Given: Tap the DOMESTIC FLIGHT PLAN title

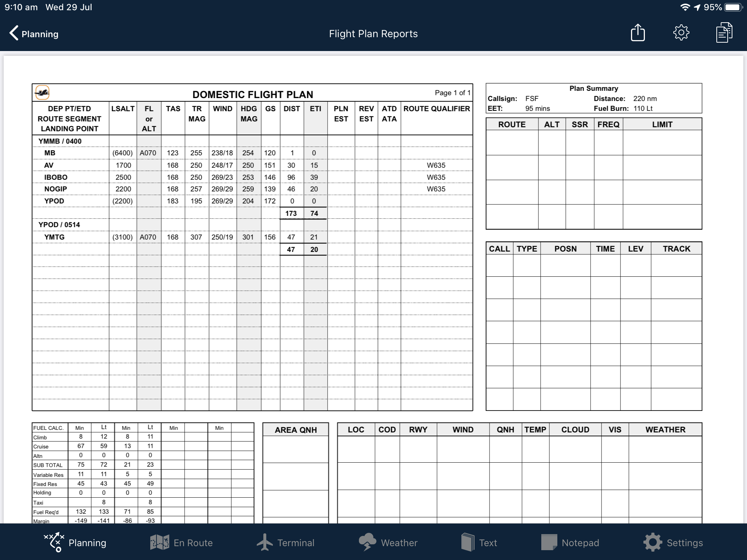Looking at the screenshot, I should [x=253, y=94].
